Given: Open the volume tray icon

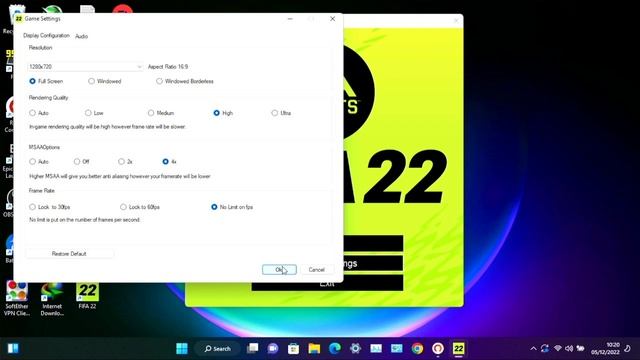Looking at the screenshot, I should [x=569, y=349].
